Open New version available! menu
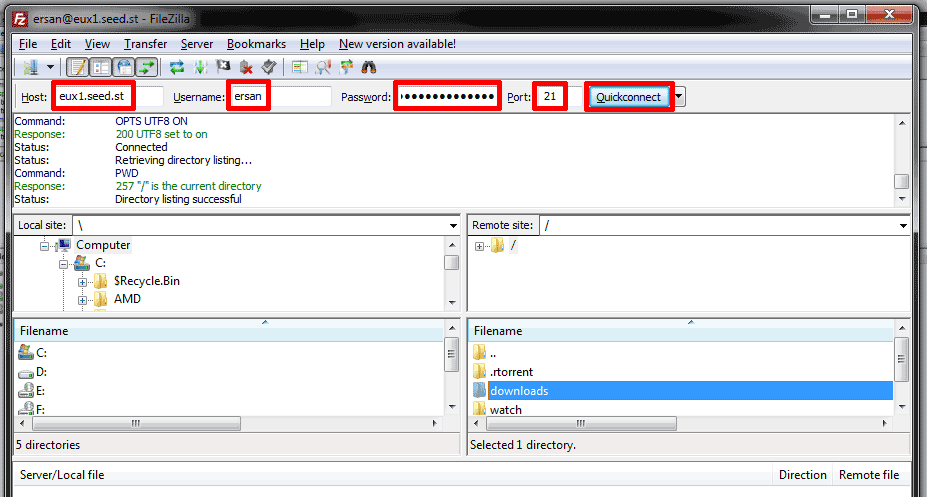Viewport: 927px width, 497px height. pyautogui.click(x=397, y=44)
